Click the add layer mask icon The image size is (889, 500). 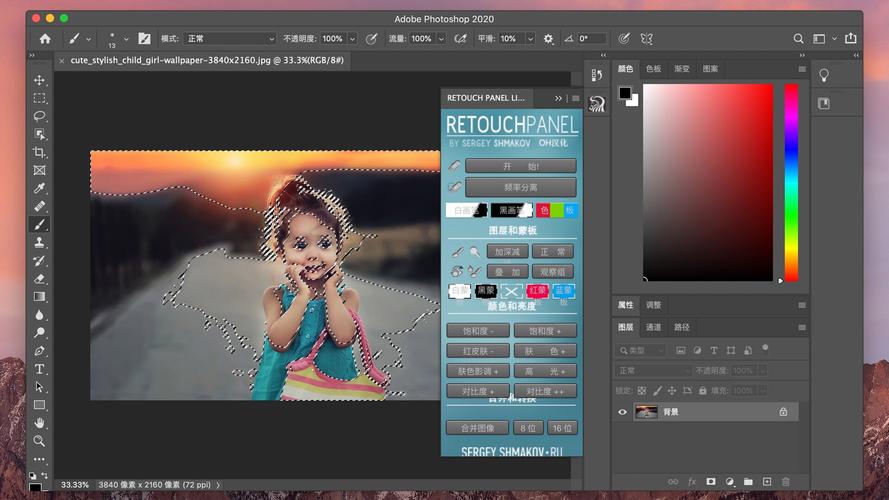pos(711,482)
